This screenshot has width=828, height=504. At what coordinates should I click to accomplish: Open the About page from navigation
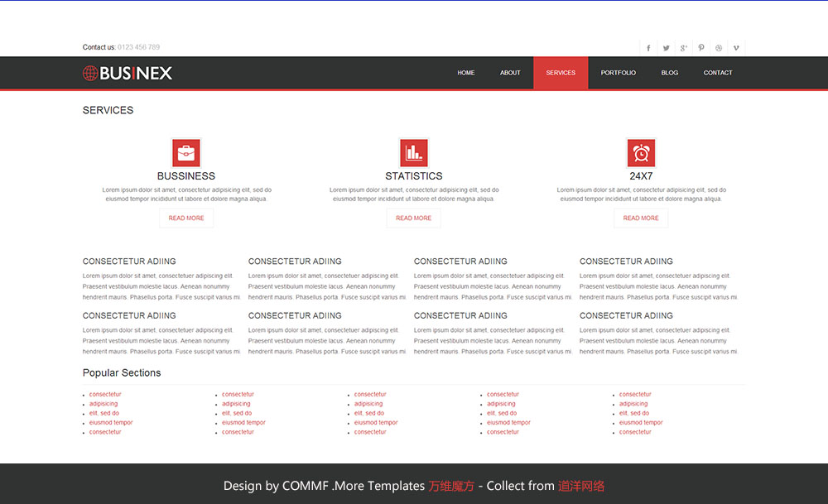point(510,73)
